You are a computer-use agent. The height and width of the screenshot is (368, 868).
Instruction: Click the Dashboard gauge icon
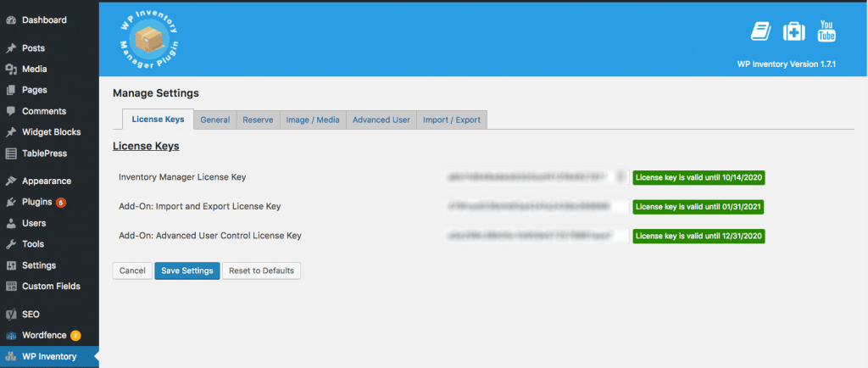click(x=10, y=20)
